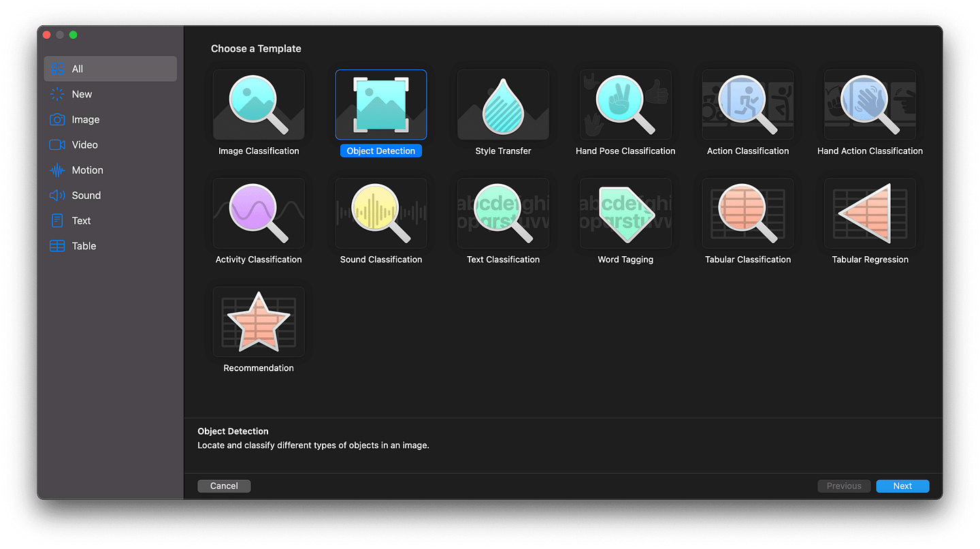
Task: Click the Cancel button
Action: tap(224, 486)
